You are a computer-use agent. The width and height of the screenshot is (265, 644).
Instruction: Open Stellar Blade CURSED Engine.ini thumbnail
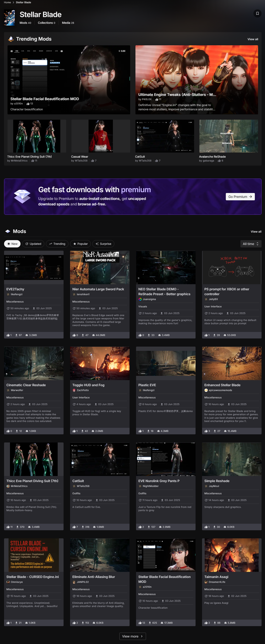34,555
